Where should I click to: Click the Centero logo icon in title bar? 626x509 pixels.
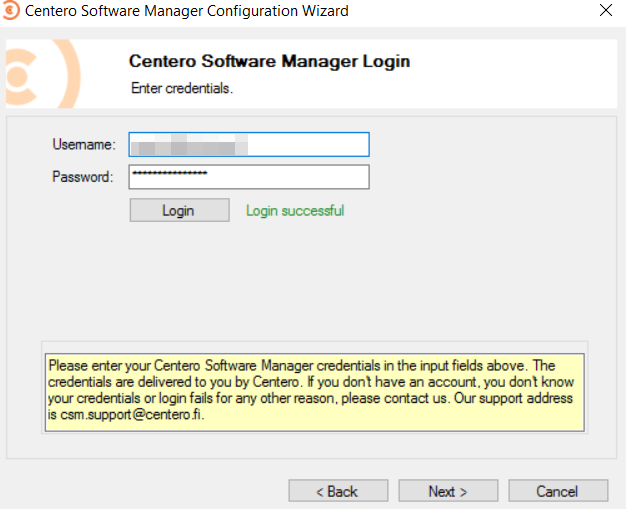click(10, 10)
